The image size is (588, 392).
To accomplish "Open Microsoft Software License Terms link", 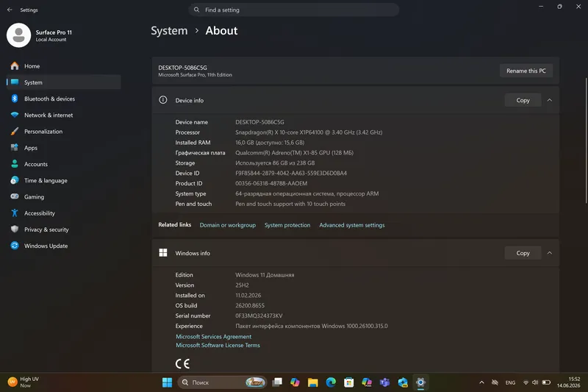I will click(x=218, y=345).
